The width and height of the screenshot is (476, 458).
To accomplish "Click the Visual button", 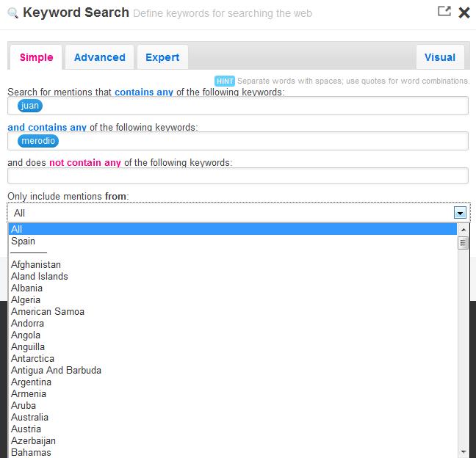I will (x=440, y=57).
